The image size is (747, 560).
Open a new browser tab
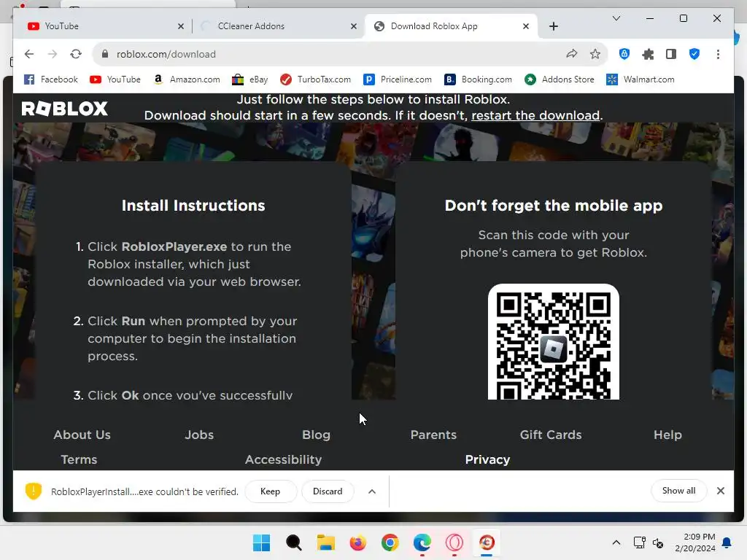pyautogui.click(x=553, y=26)
